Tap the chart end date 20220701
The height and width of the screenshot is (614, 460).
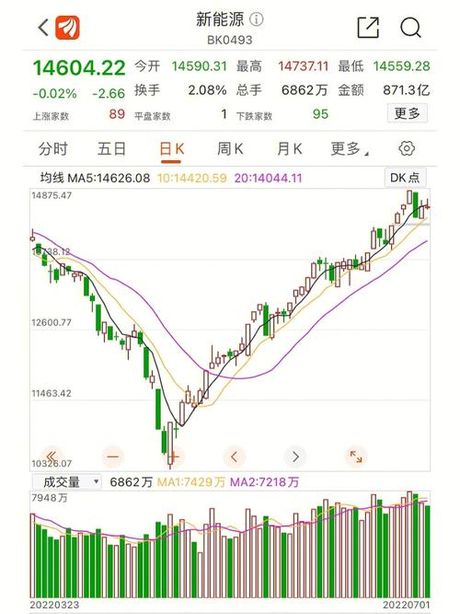tap(406, 605)
